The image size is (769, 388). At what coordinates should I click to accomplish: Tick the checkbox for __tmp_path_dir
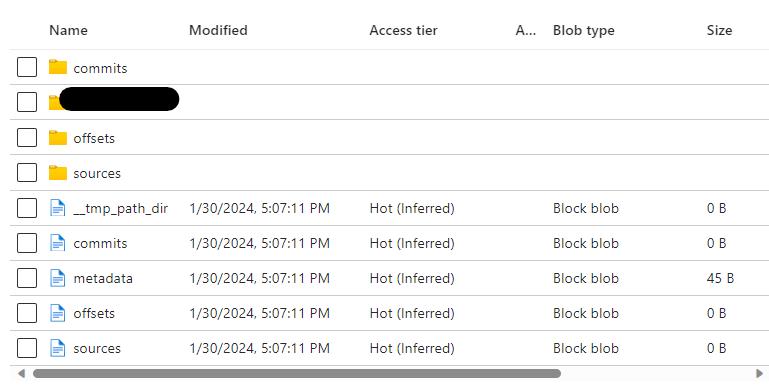point(27,208)
